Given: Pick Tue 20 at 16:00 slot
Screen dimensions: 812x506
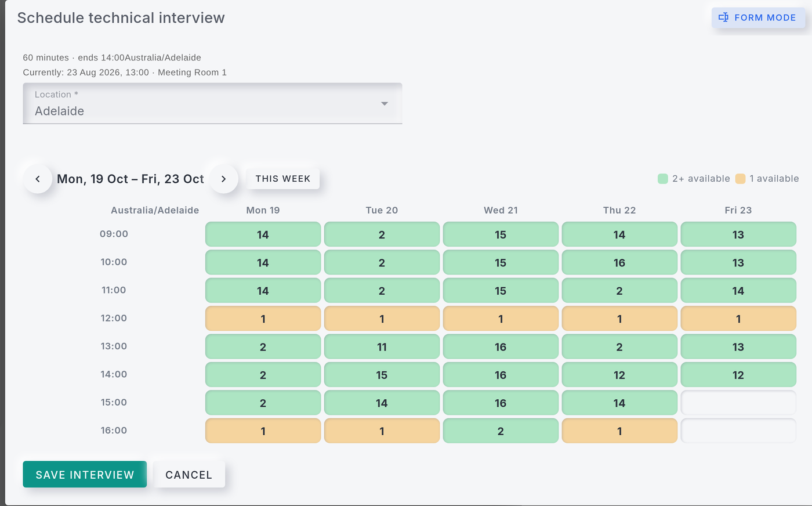Looking at the screenshot, I should (x=382, y=431).
